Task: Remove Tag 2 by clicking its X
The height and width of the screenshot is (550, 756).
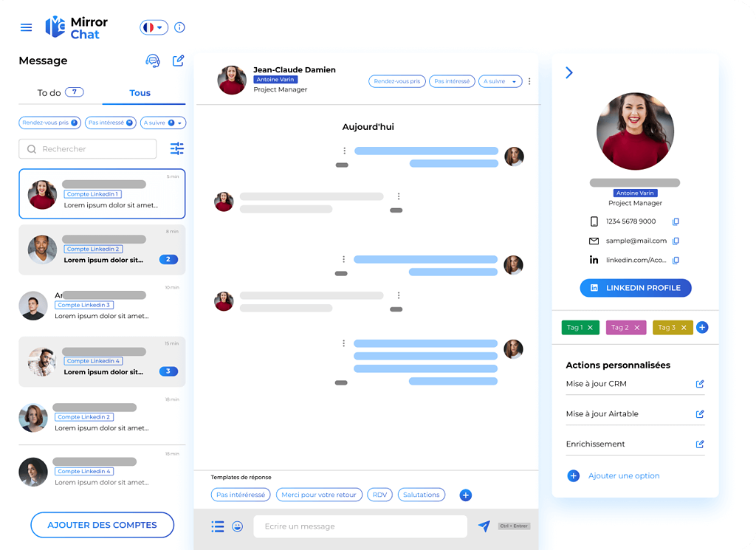Action: click(x=636, y=327)
